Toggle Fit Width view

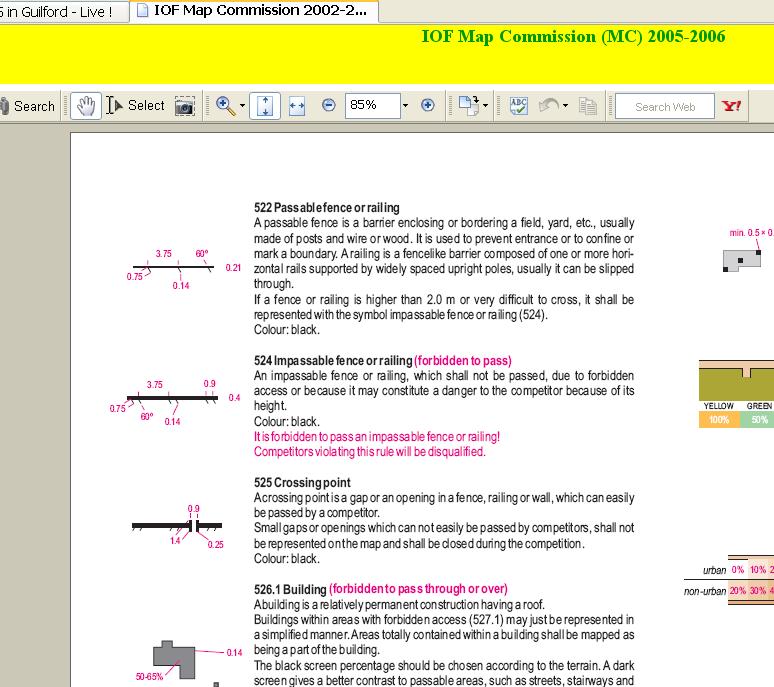point(297,106)
